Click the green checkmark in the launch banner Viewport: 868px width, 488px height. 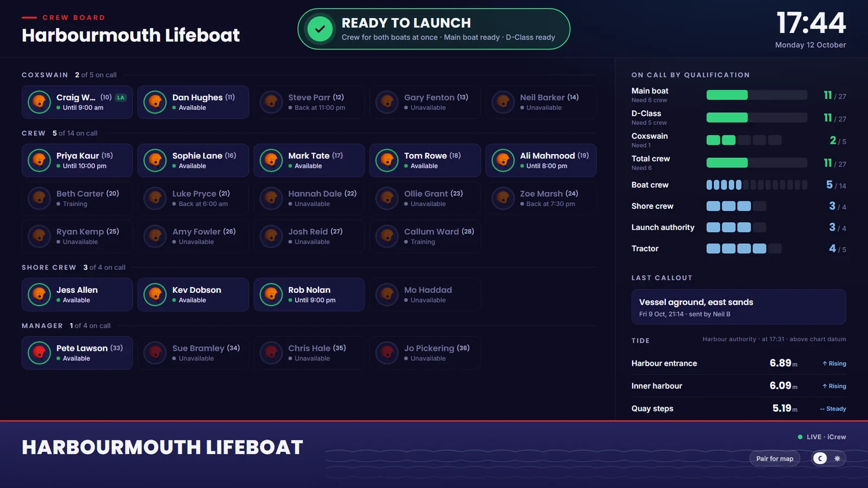[x=320, y=29]
